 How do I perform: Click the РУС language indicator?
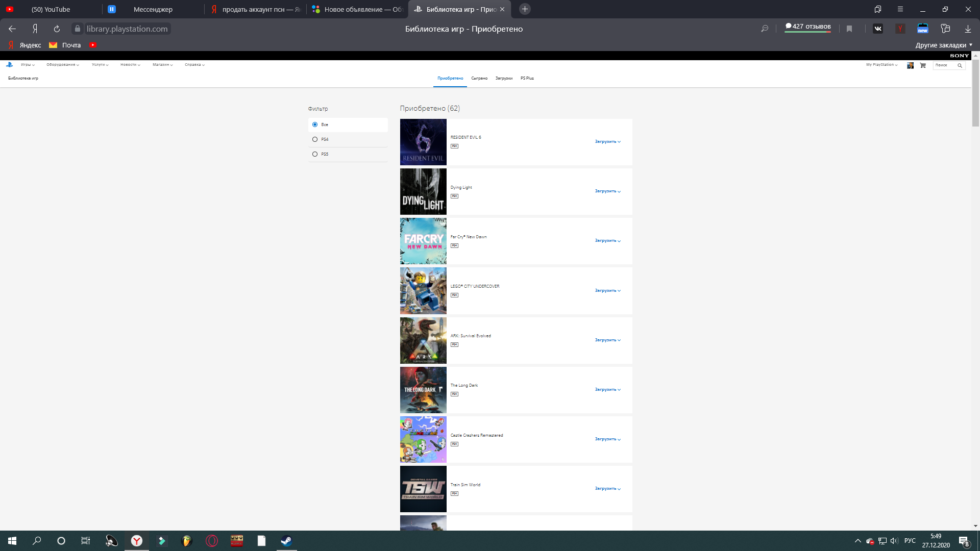[910, 541]
